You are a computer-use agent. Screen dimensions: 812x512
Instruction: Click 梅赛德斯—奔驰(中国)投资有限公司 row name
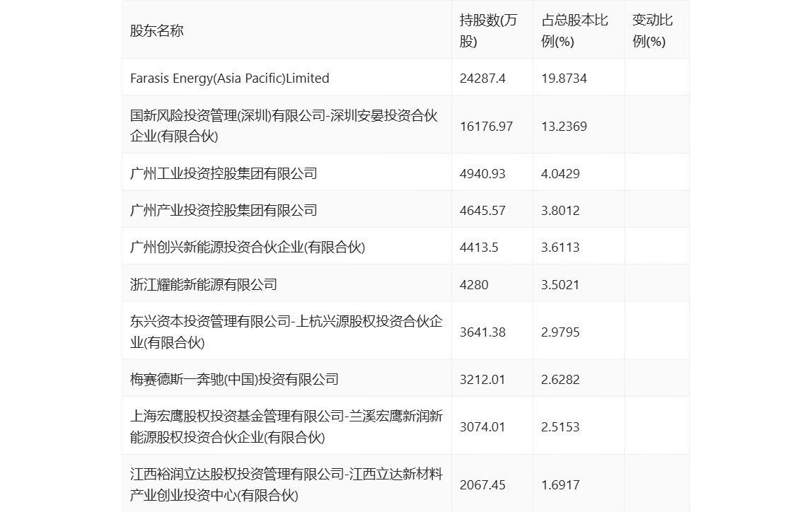[x=234, y=380]
